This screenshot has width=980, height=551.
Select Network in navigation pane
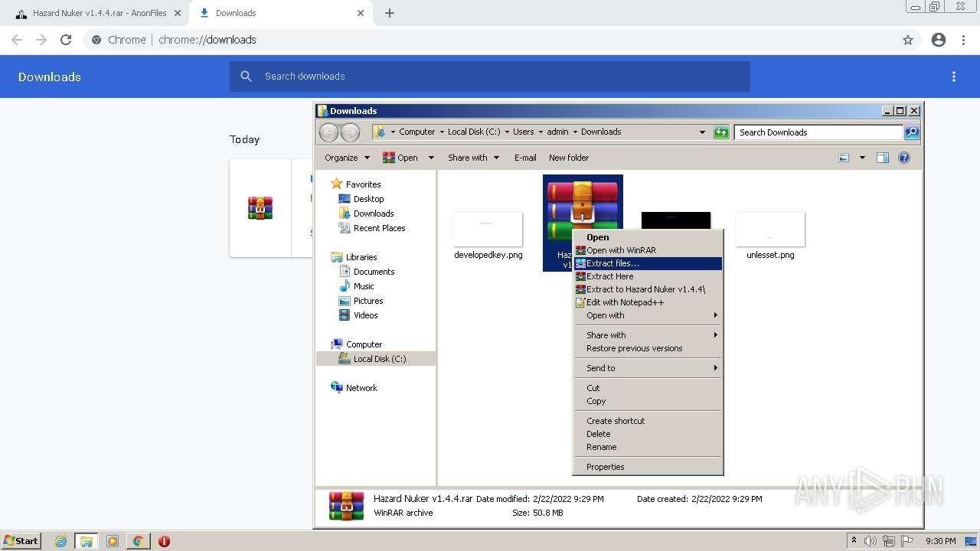tap(361, 388)
